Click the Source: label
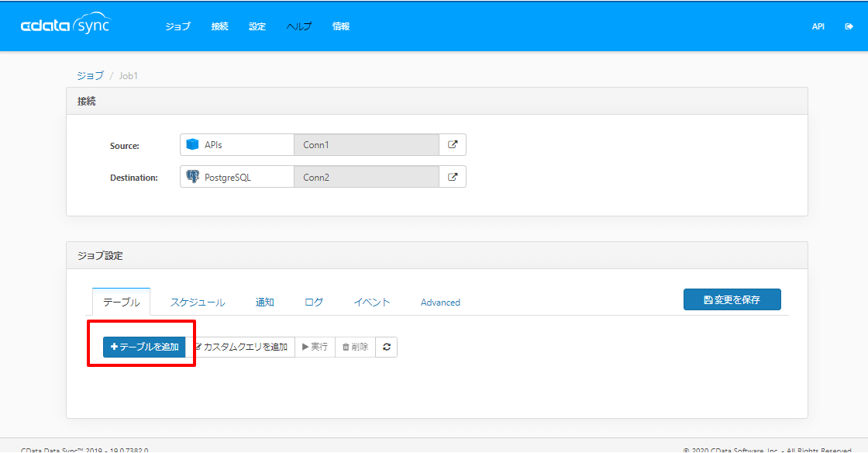This screenshot has width=868, height=453. pos(125,146)
